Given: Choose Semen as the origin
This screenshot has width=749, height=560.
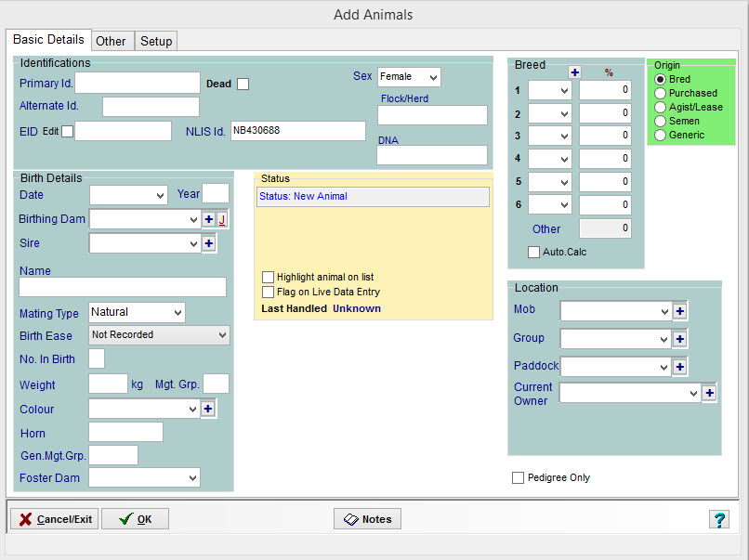Looking at the screenshot, I should (x=660, y=122).
